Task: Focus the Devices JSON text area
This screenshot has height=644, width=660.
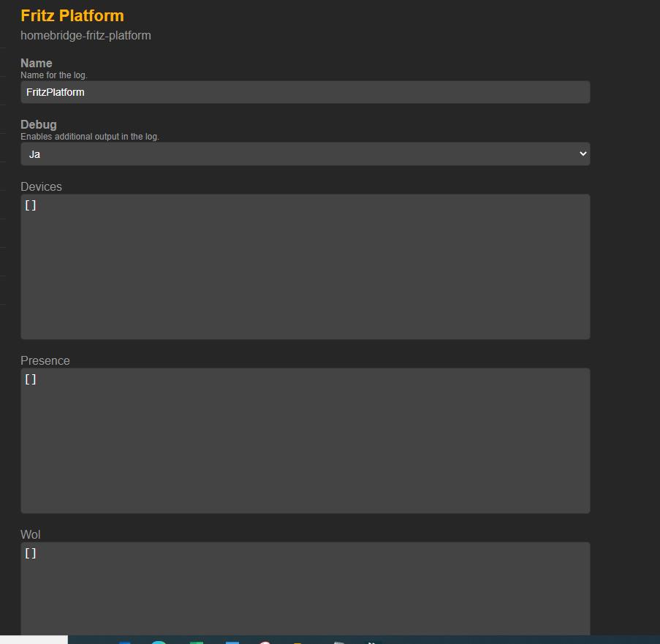Action: [x=305, y=267]
